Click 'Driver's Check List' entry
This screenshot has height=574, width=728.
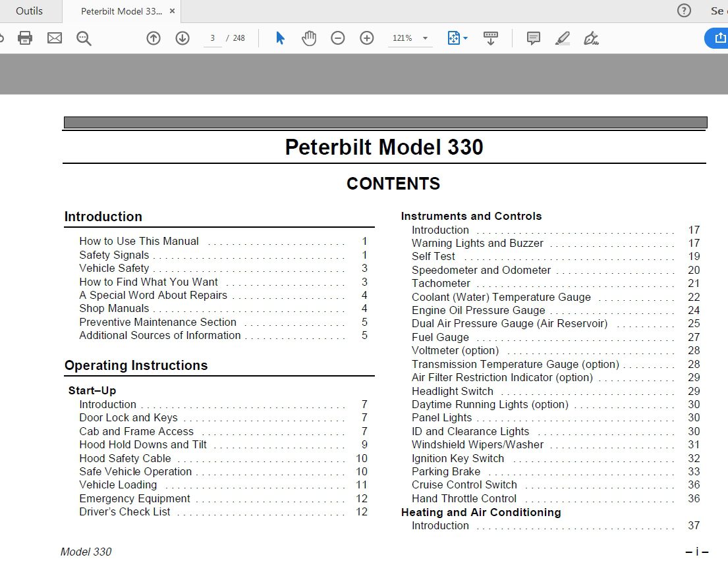(125, 512)
